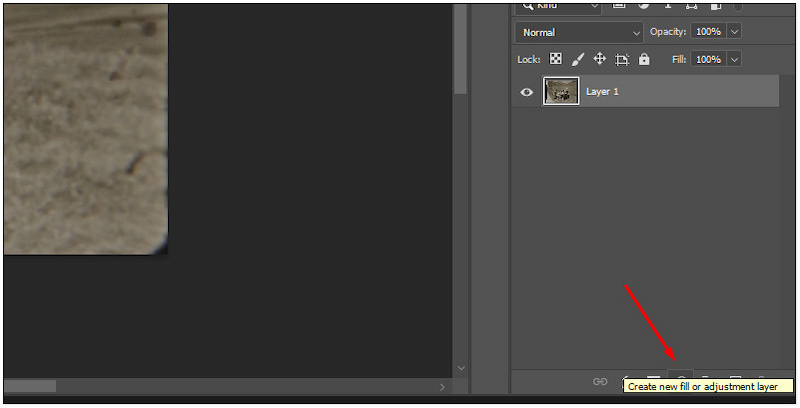Click the vertical scrollbar down arrow
The width and height of the screenshot is (800, 408).
click(x=461, y=368)
